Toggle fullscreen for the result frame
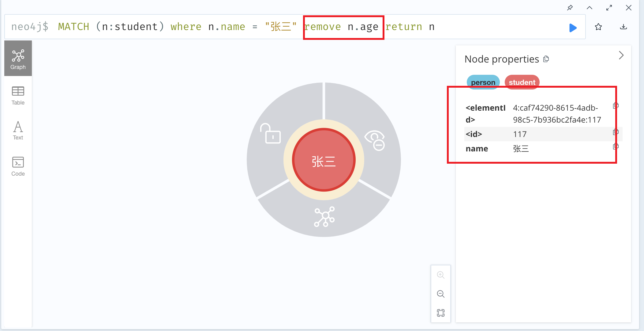The width and height of the screenshot is (644, 331). 609,8
